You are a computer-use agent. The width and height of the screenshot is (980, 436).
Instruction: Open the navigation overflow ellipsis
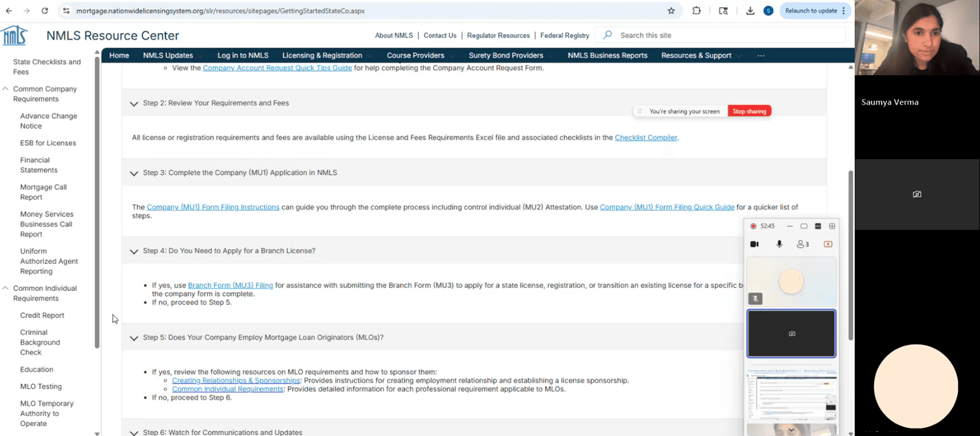click(x=761, y=56)
